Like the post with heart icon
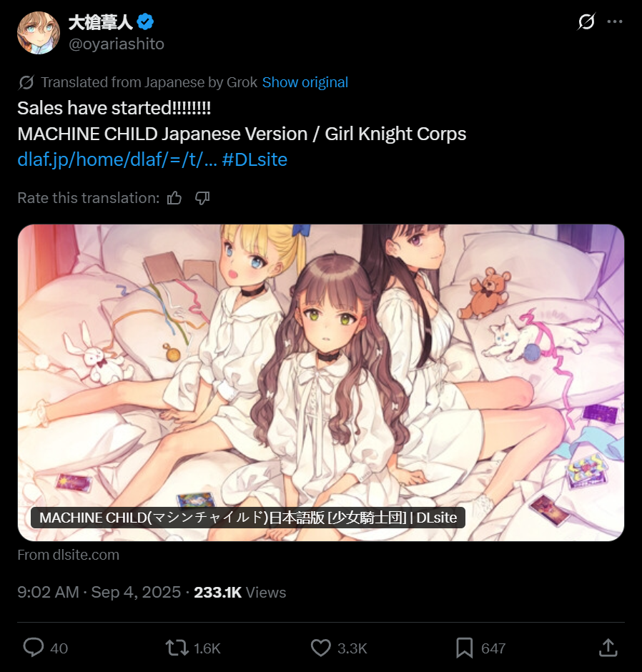Image resolution: width=642 pixels, height=672 pixels. 320,648
